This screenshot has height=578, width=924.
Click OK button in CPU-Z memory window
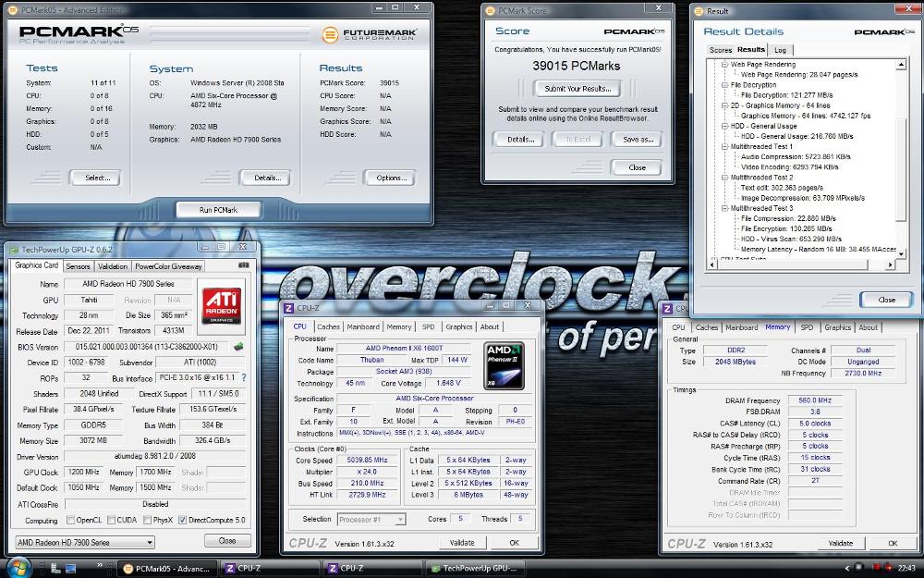click(893, 543)
